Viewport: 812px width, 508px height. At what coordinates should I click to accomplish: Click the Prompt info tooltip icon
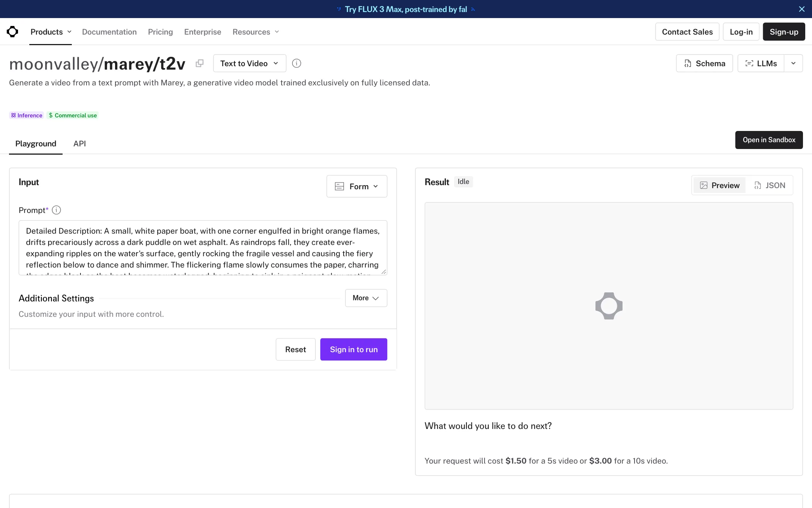click(x=56, y=210)
